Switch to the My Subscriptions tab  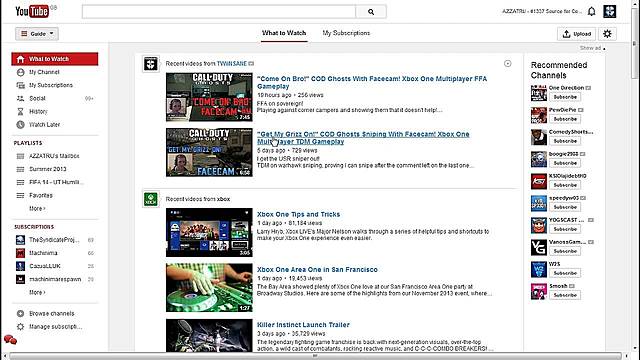[x=346, y=33]
